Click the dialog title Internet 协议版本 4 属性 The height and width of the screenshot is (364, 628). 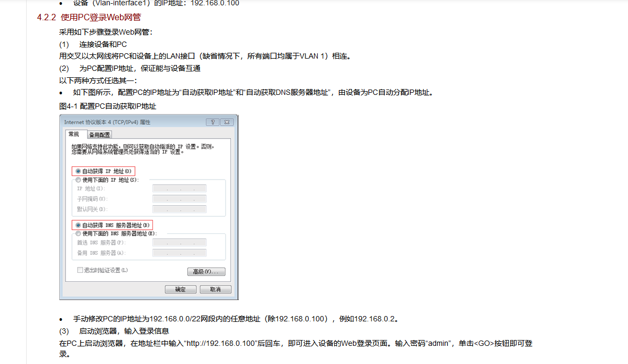click(107, 122)
